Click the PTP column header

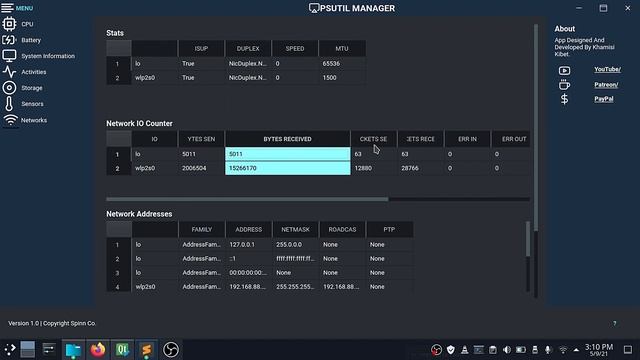point(389,229)
